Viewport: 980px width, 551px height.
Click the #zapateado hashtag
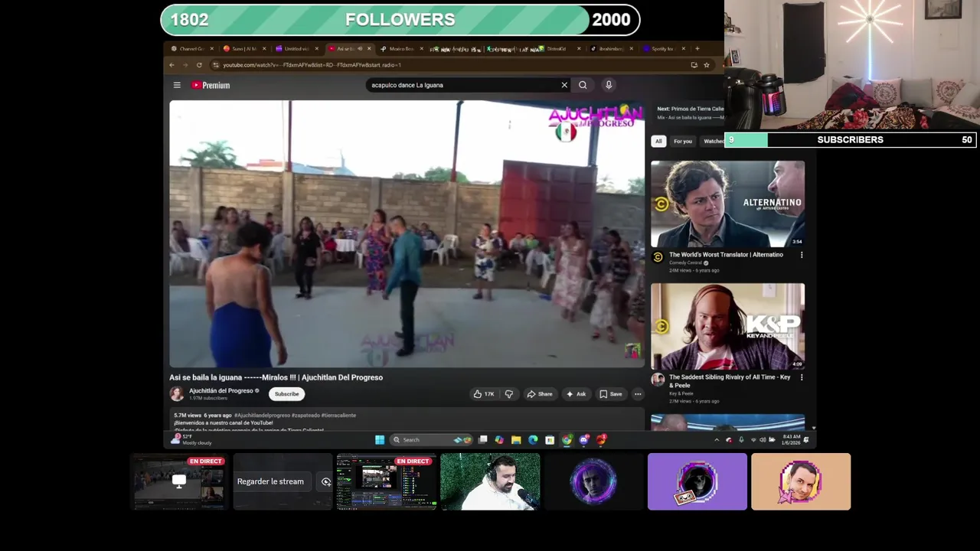point(305,416)
